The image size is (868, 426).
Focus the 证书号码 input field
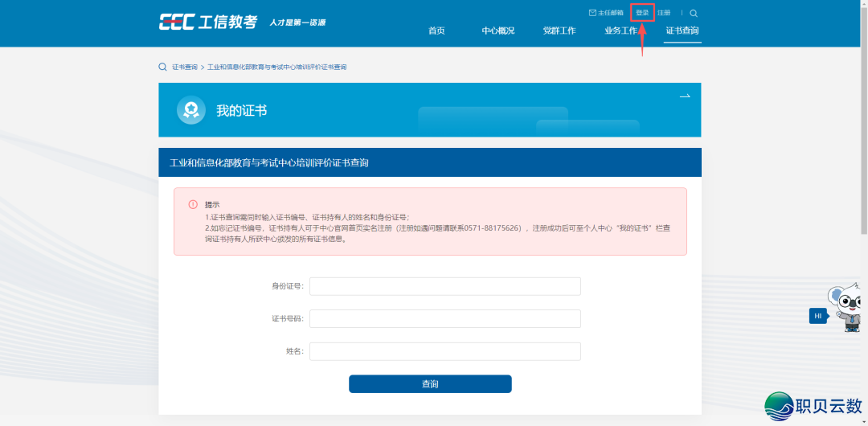click(445, 318)
